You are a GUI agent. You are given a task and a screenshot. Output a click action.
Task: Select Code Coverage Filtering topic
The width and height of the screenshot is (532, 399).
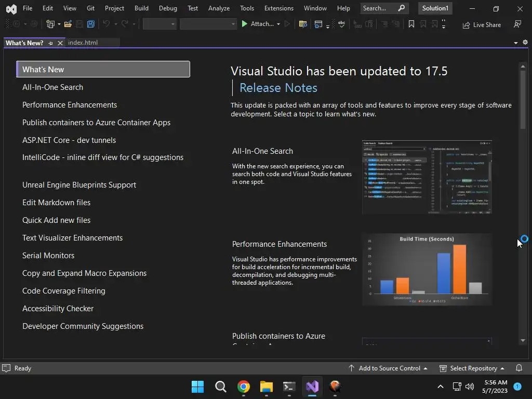(x=64, y=291)
